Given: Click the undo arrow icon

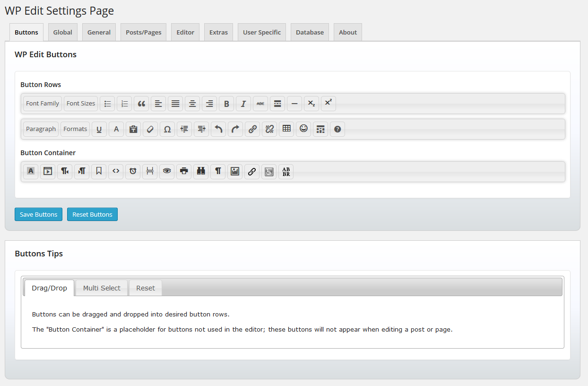Looking at the screenshot, I should pos(218,129).
